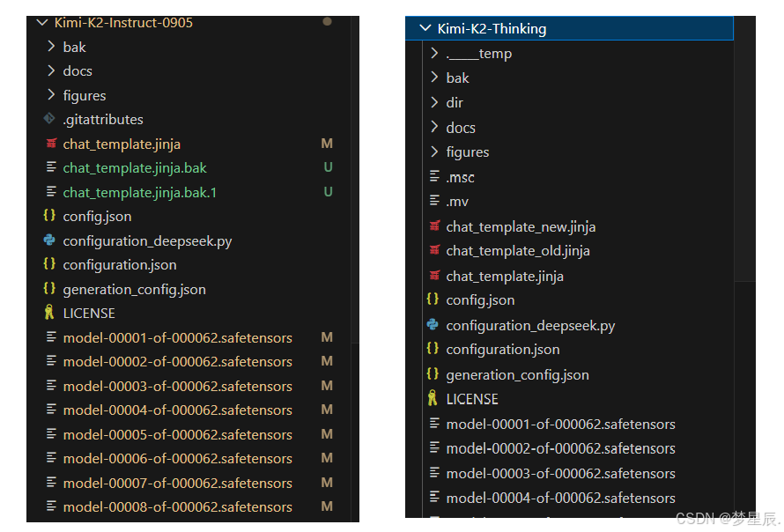Open generation_config.json in Kimi-K2-Thinking
Screen dimensions: 784x532
point(517,375)
